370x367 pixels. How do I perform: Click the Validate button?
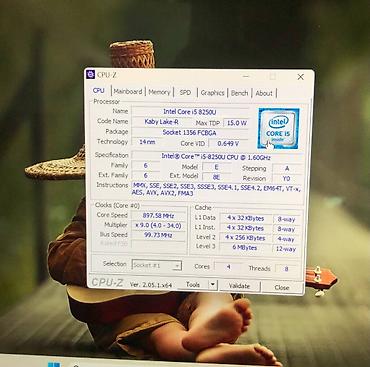pos(239,286)
